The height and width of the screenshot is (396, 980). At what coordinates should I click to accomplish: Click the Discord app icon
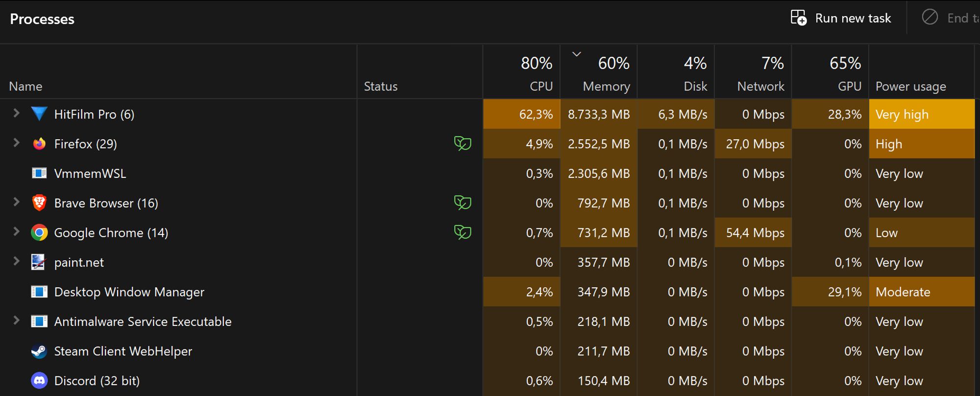[x=39, y=380]
